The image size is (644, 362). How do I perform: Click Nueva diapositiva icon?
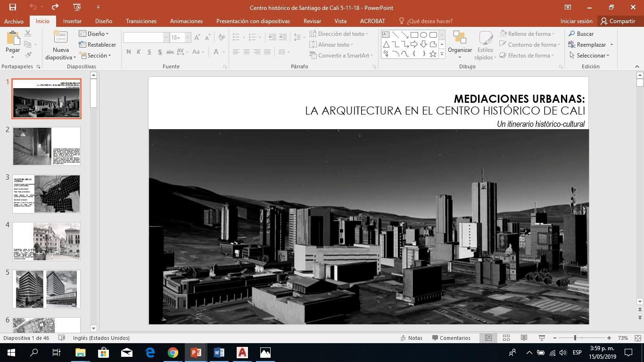click(60, 38)
